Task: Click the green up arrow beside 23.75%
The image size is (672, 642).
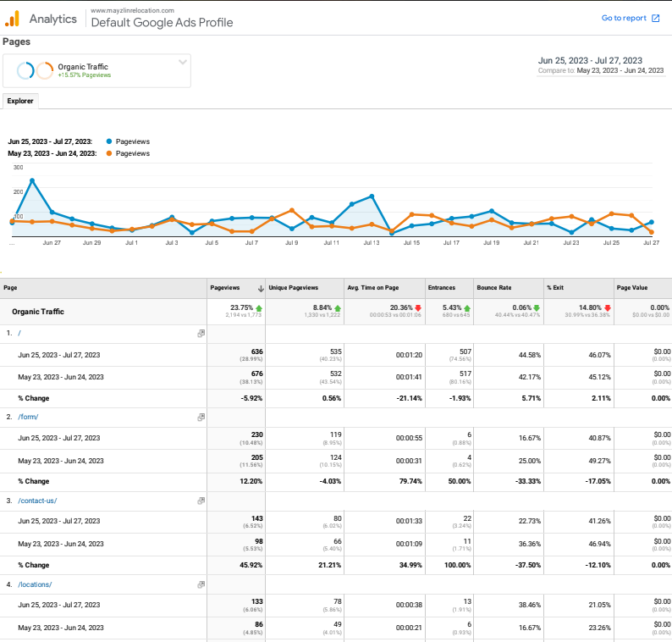Action: (258, 307)
